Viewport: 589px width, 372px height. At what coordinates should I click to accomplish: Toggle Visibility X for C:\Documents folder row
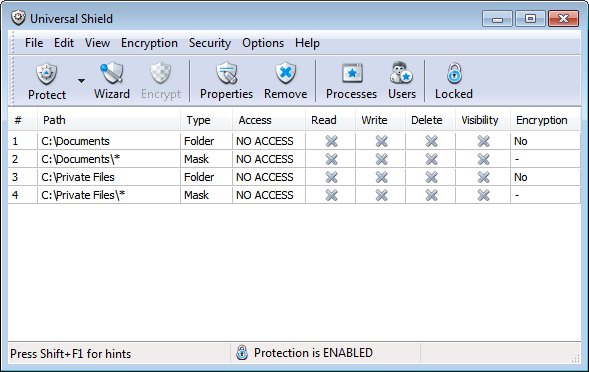pos(483,141)
